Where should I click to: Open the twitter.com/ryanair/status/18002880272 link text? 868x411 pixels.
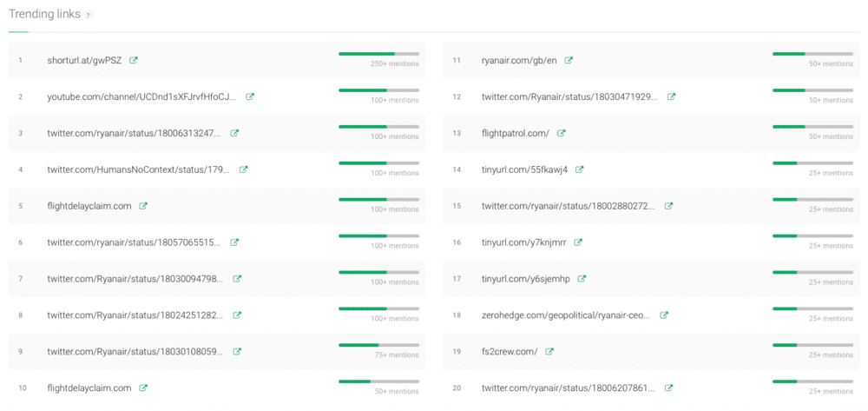[569, 205]
